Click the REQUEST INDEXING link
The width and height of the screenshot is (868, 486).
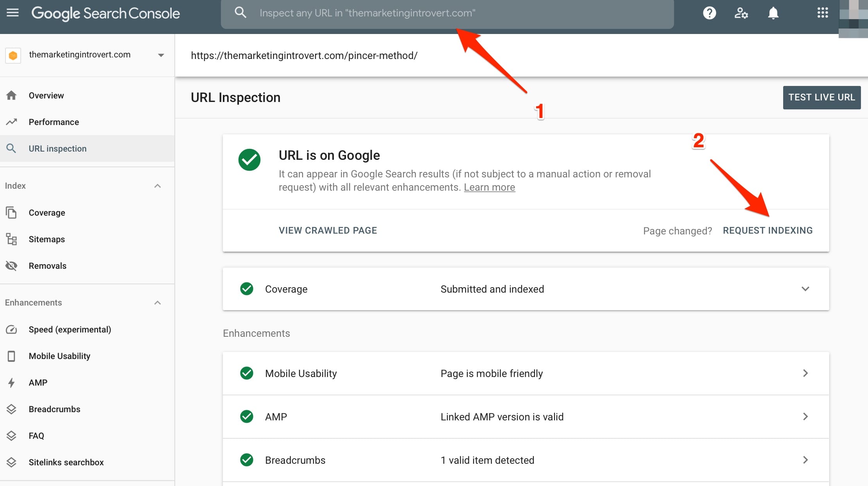coord(768,230)
